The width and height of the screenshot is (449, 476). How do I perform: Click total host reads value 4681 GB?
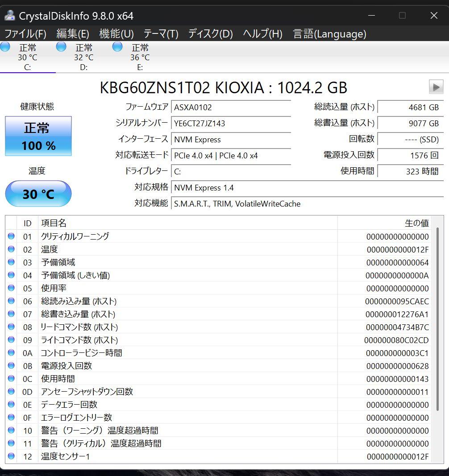coord(411,107)
